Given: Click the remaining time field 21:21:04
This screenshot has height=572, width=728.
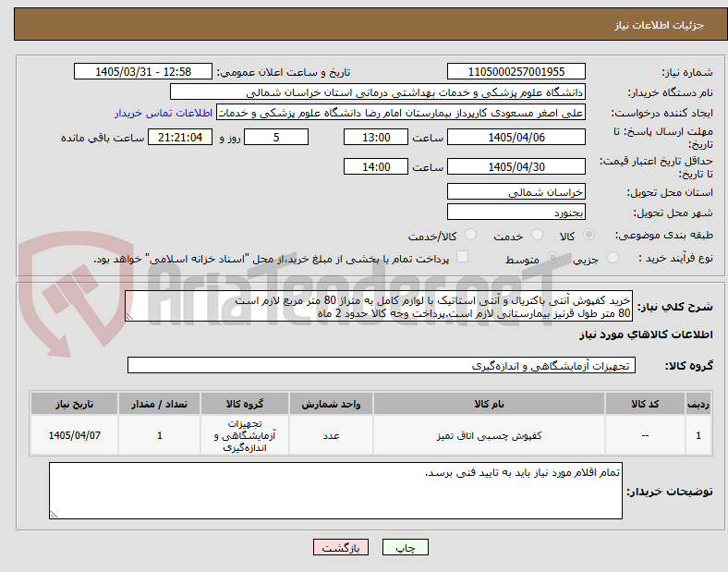Looking at the screenshot, I should 180,138.
